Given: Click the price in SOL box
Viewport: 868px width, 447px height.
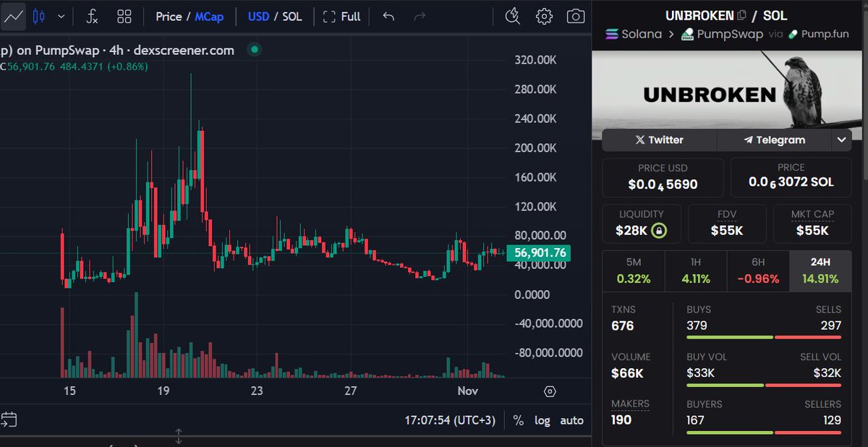Looking at the screenshot, I should pyautogui.click(x=791, y=178).
